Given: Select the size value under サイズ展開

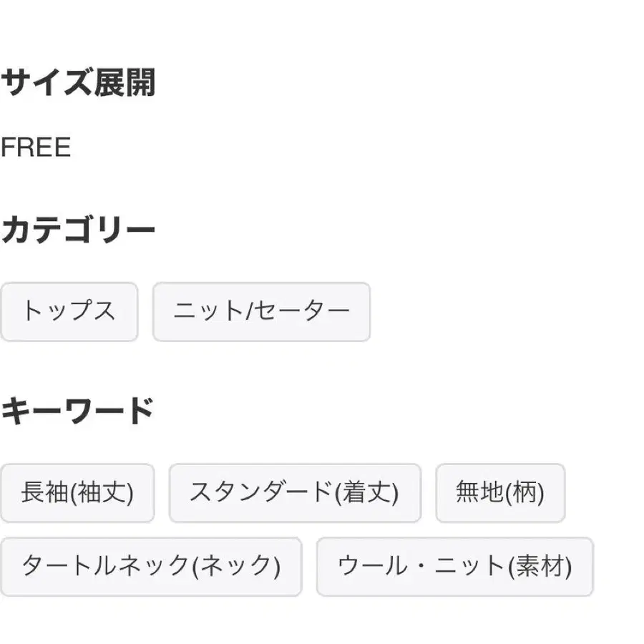Looking at the screenshot, I should click(x=36, y=148).
